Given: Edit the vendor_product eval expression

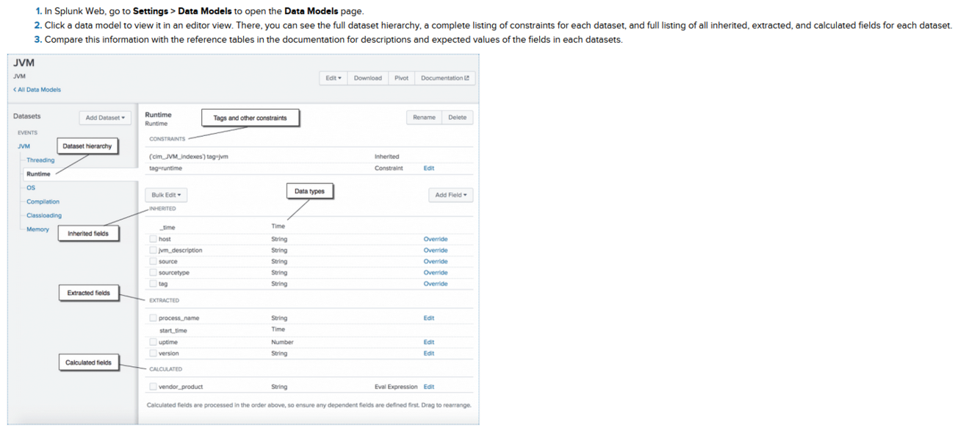Looking at the screenshot, I should pos(429,387).
